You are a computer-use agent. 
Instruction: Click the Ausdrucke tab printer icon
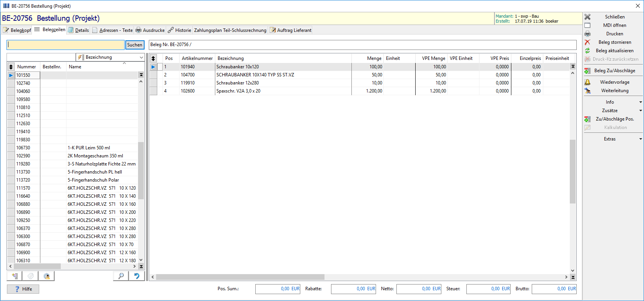coord(138,30)
